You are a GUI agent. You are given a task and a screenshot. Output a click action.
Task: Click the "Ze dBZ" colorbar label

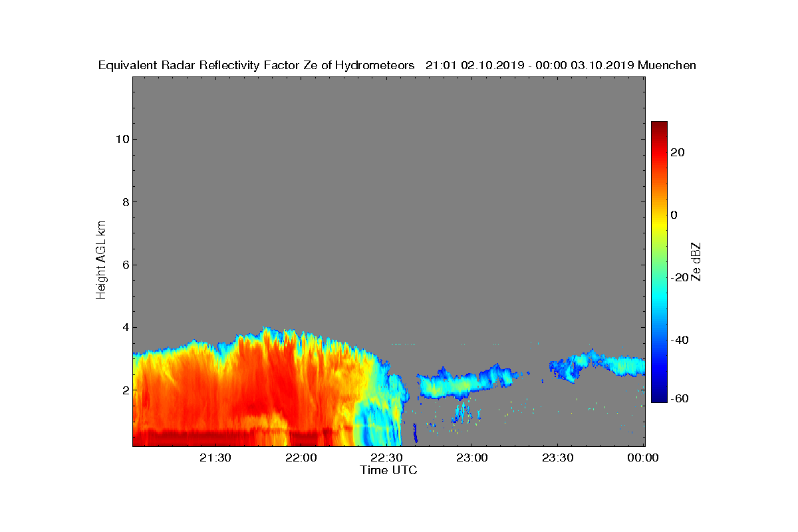[696, 261]
